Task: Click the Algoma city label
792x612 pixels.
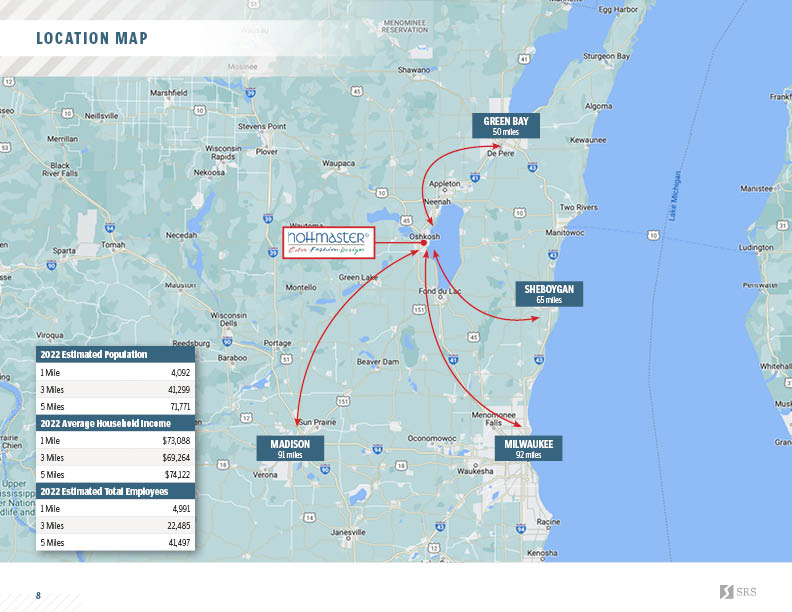Action: click(599, 106)
